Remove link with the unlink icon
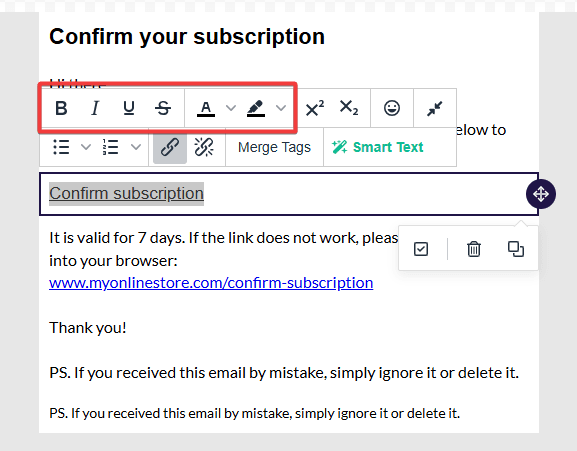The width and height of the screenshot is (577, 451). click(204, 147)
